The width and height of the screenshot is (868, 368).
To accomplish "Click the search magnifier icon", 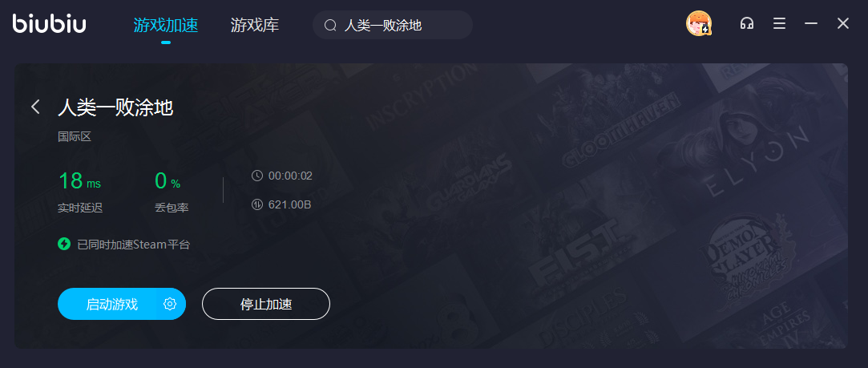I will 330,26.
